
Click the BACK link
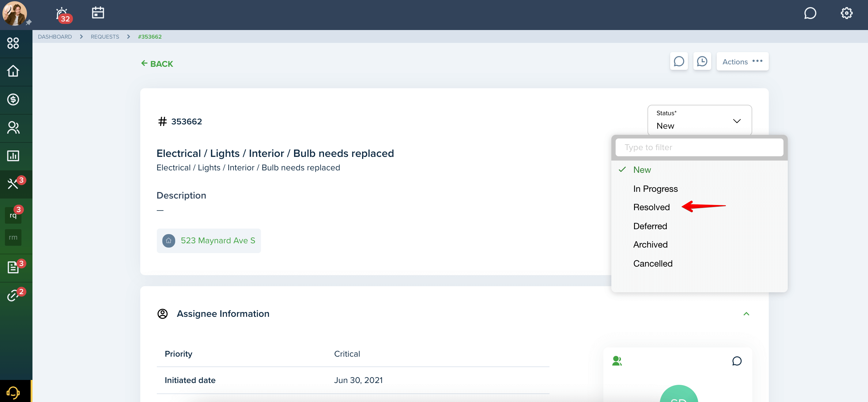point(157,64)
